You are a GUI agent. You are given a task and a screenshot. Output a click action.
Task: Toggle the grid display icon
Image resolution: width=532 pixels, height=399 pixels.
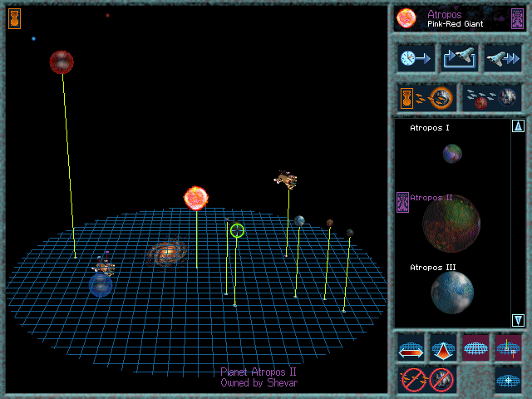(475, 347)
